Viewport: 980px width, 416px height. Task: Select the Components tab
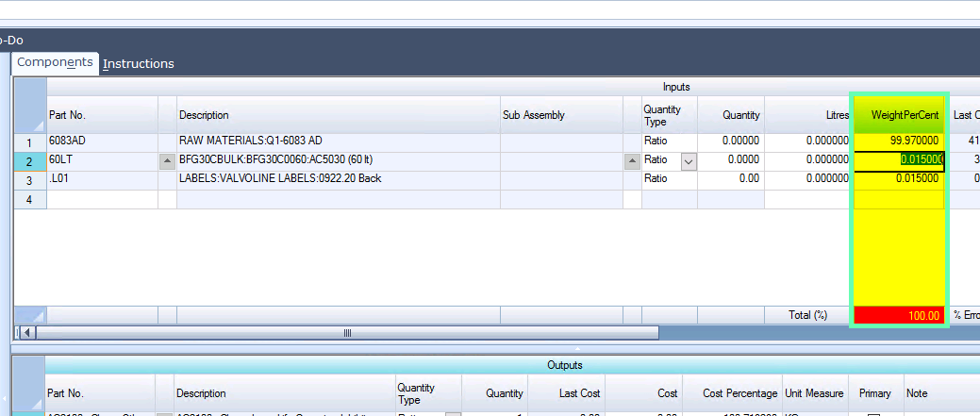pos(55,62)
